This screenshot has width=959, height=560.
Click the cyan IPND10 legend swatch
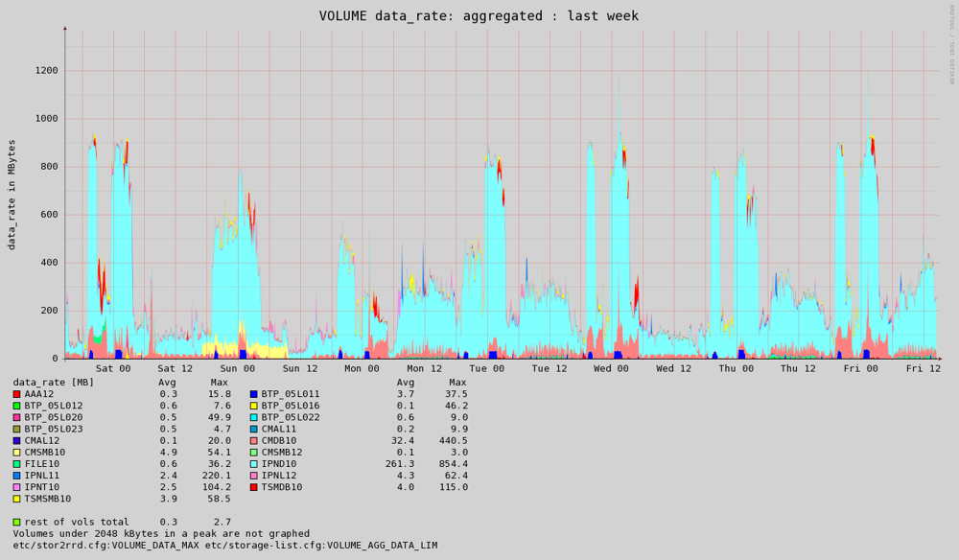(253, 464)
